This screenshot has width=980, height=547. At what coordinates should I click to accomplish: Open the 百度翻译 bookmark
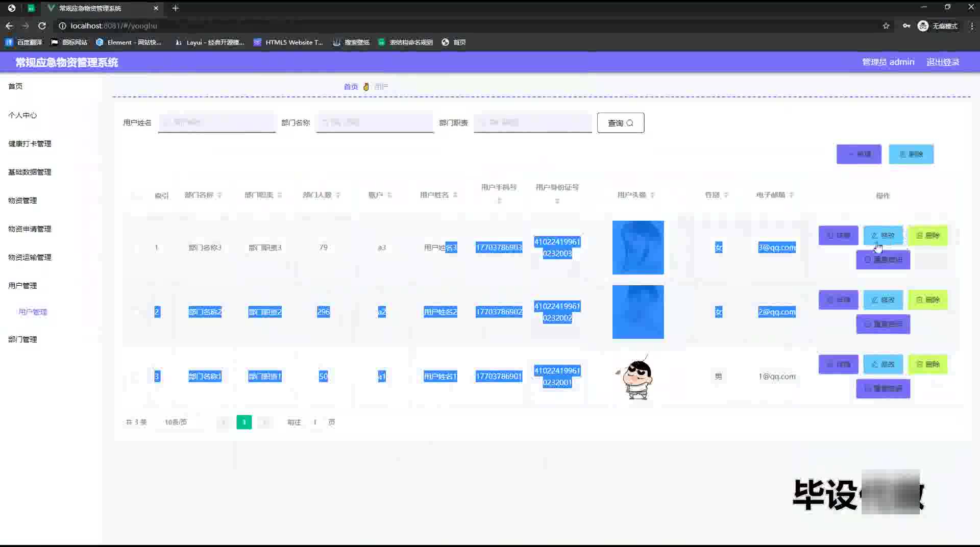[24, 42]
